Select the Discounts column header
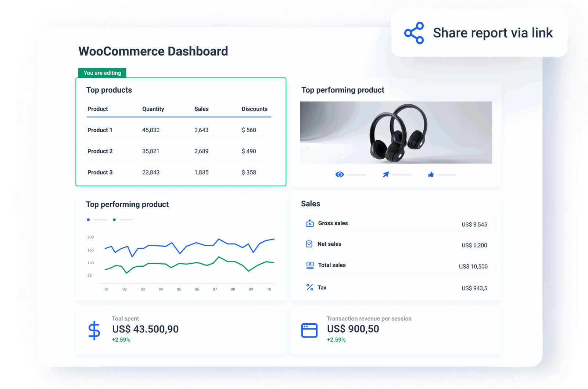This screenshot has width=588, height=389. 255,109
